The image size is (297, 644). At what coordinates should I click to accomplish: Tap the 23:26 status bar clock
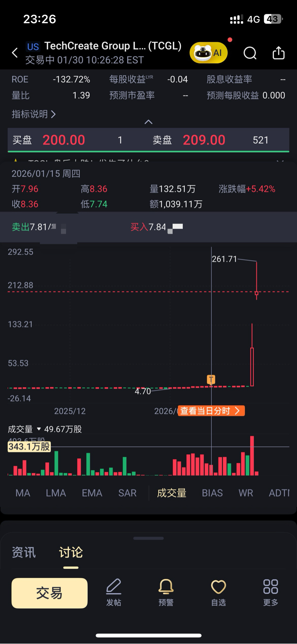point(39,19)
